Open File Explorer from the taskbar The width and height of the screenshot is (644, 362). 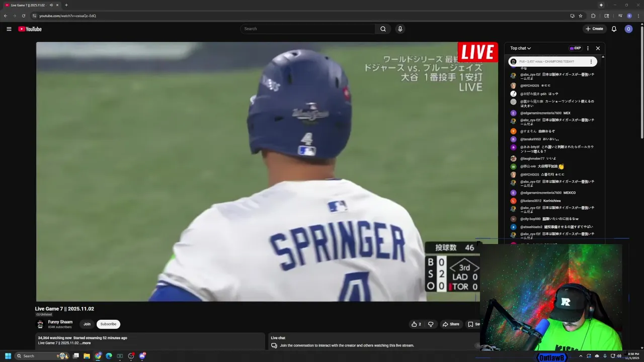[87, 356]
